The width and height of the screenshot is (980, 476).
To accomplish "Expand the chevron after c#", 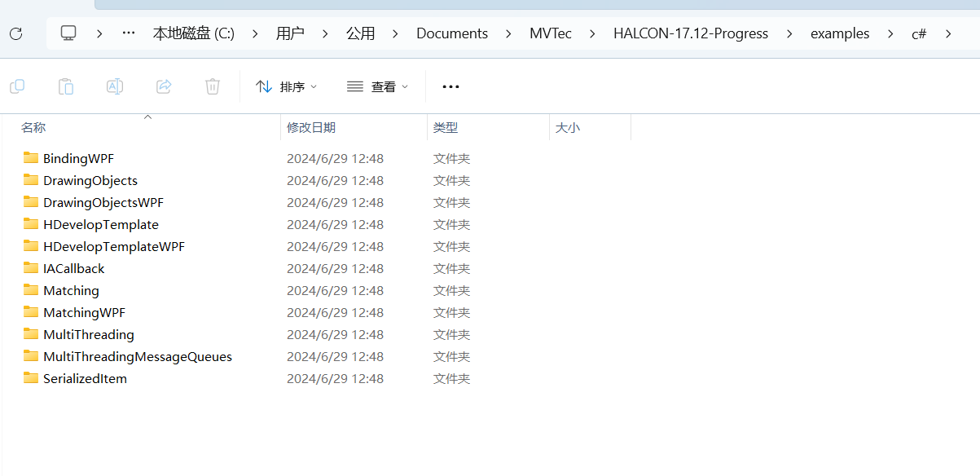I will (948, 33).
